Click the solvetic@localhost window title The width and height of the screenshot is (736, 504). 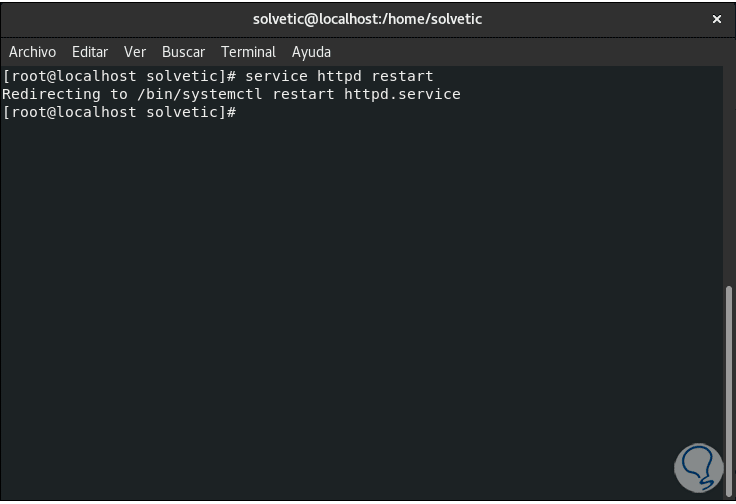click(x=368, y=19)
